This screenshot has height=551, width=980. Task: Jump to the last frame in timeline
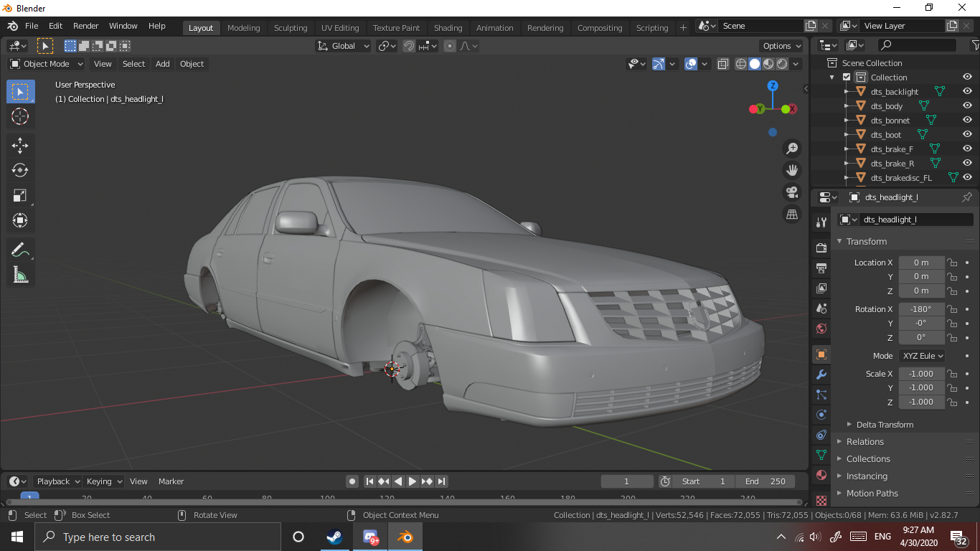tap(442, 481)
